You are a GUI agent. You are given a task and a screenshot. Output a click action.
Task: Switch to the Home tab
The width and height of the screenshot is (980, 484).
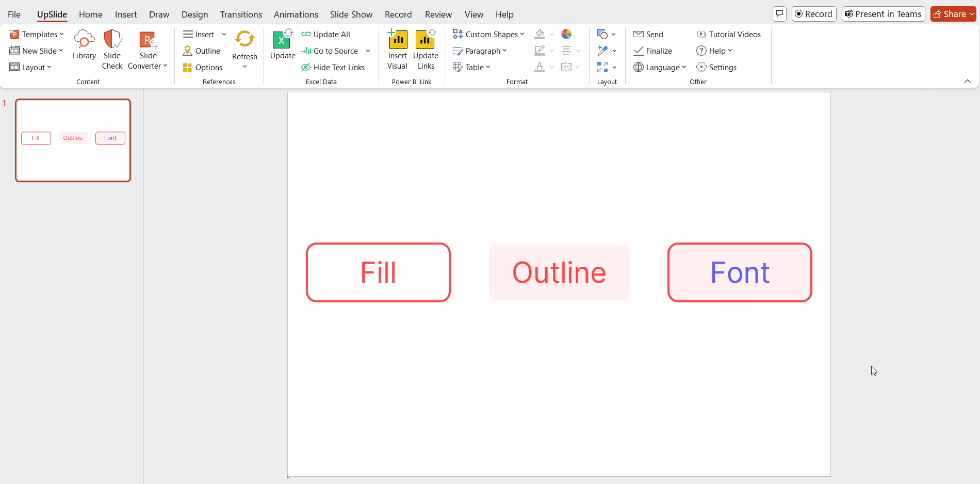[x=91, y=14]
